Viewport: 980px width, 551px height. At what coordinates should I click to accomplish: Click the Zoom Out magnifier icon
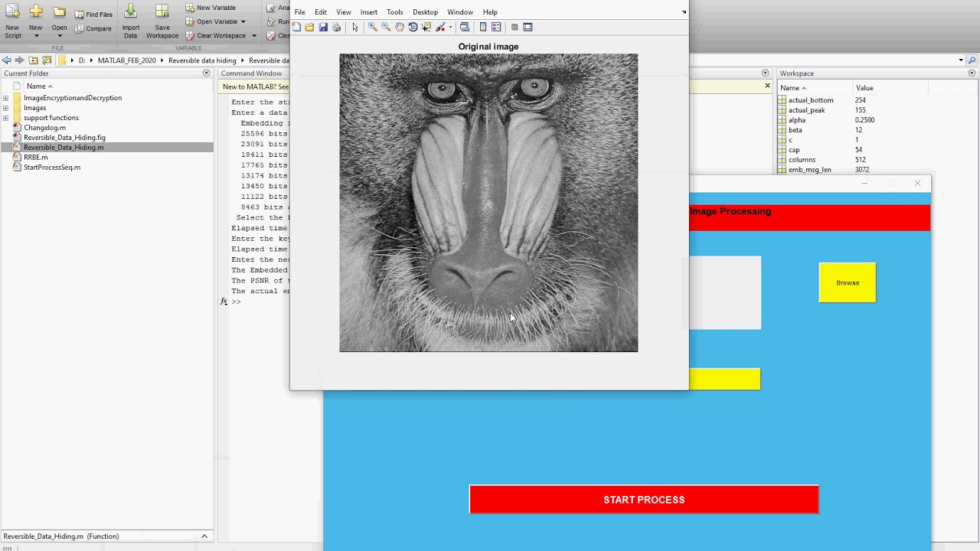(386, 27)
